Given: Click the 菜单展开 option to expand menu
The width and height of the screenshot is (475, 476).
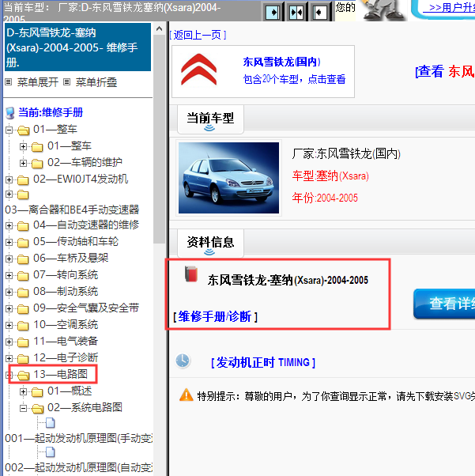Looking at the screenshot, I should [x=37, y=81].
